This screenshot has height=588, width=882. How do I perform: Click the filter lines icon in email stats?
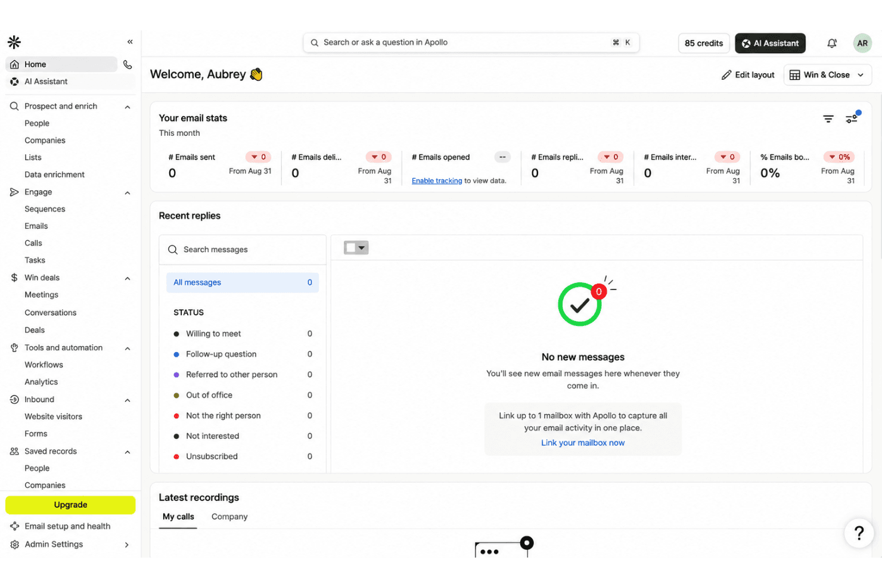click(828, 119)
